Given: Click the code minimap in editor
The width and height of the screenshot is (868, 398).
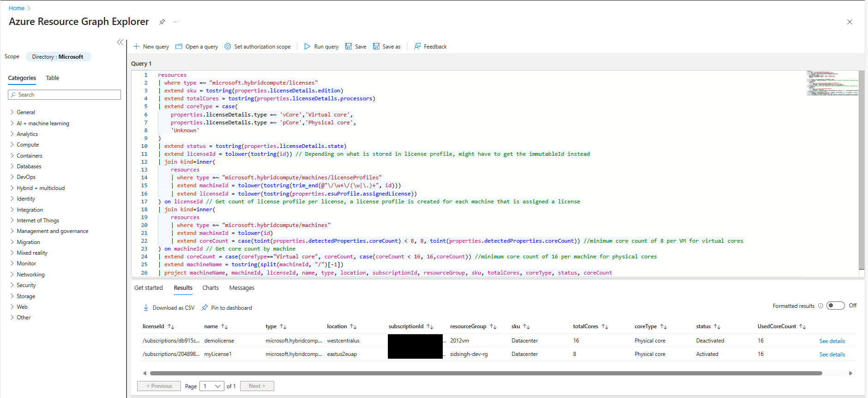Looking at the screenshot, I should pos(832,83).
